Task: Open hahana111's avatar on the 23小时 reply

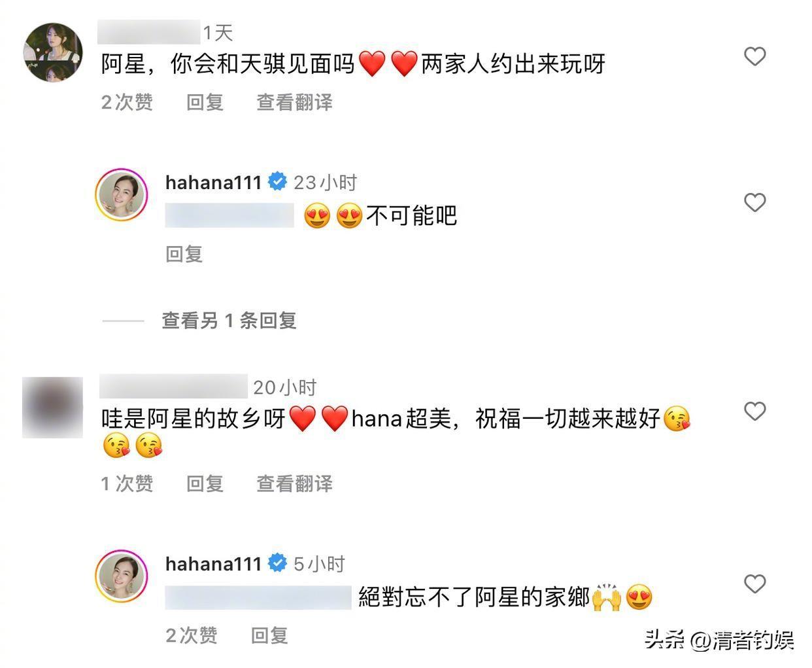Action: coord(122,195)
